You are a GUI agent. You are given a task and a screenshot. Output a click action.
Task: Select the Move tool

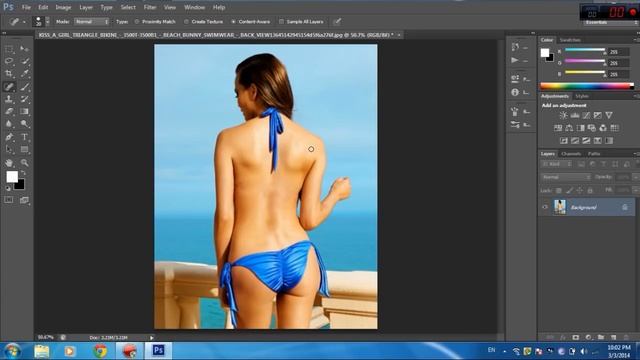click(24, 49)
